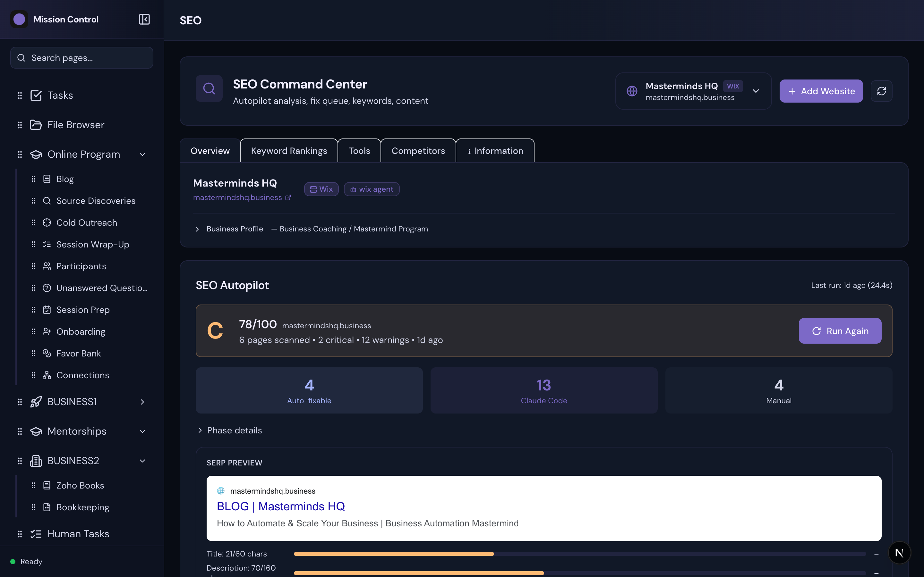
Task: Click the Run Again button
Action: point(840,330)
